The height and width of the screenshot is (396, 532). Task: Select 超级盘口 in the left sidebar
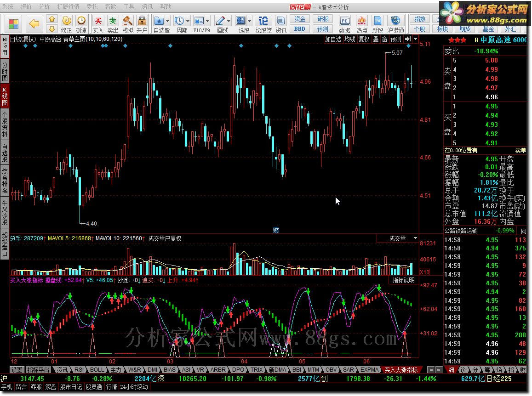[5, 244]
